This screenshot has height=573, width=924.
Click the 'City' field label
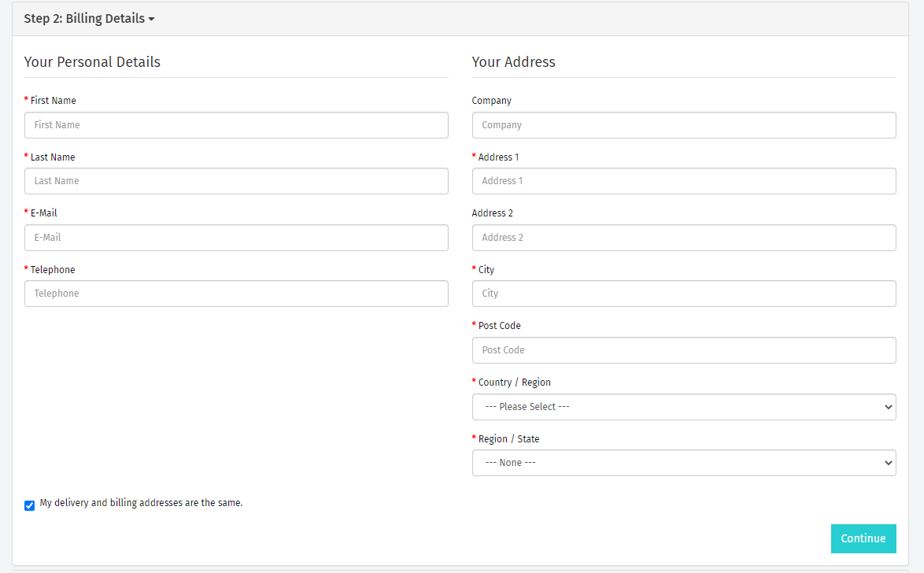(x=486, y=269)
